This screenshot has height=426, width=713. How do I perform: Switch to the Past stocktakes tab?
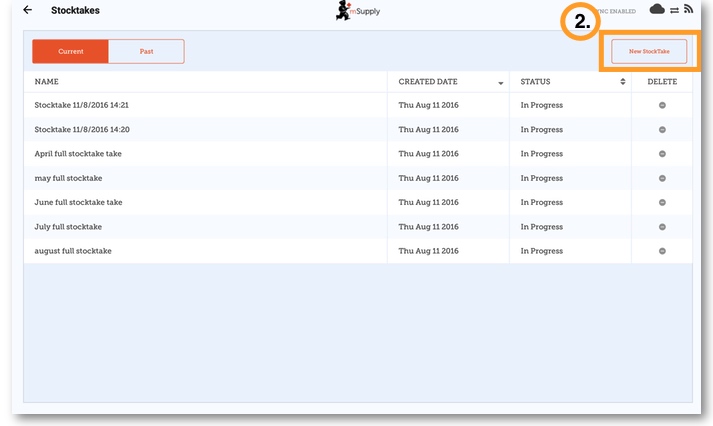(146, 51)
